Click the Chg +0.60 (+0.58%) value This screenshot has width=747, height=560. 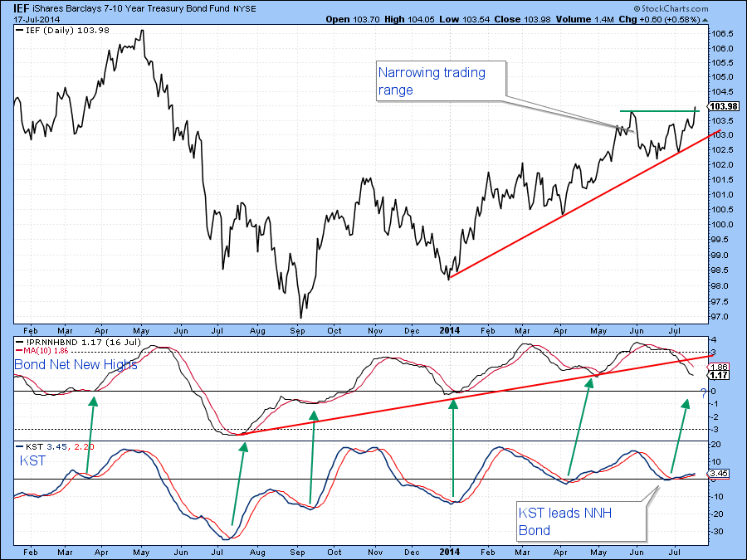659,20
